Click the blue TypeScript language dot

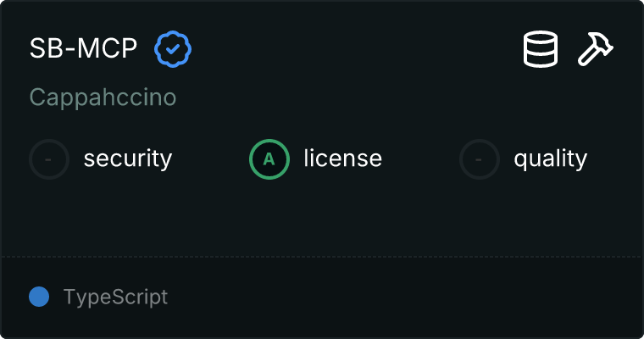(39, 297)
